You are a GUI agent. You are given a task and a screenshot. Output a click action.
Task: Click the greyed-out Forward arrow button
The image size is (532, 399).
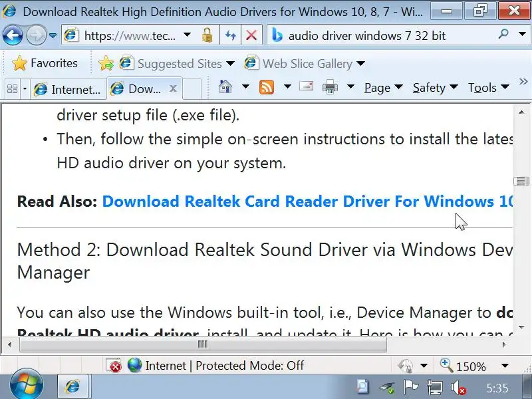click(x=37, y=35)
